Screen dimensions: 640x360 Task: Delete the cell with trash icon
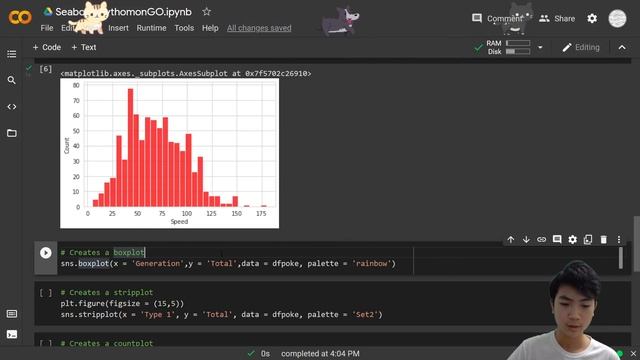coord(604,239)
